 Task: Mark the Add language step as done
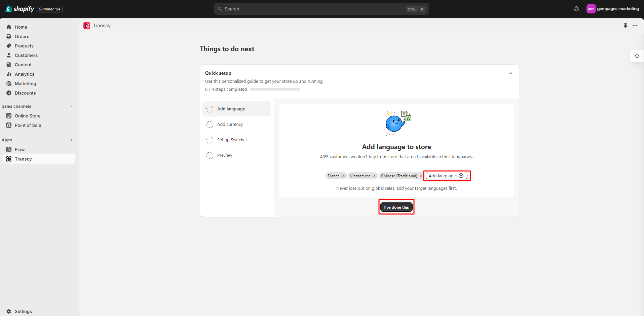pyautogui.click(x=210, y=109)
